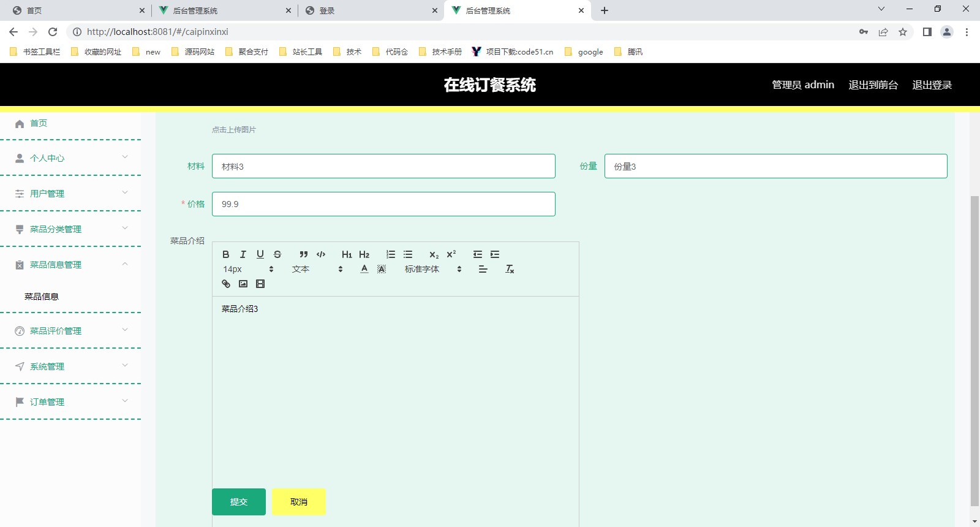Click the blockquote icon

tap(303, 254)
